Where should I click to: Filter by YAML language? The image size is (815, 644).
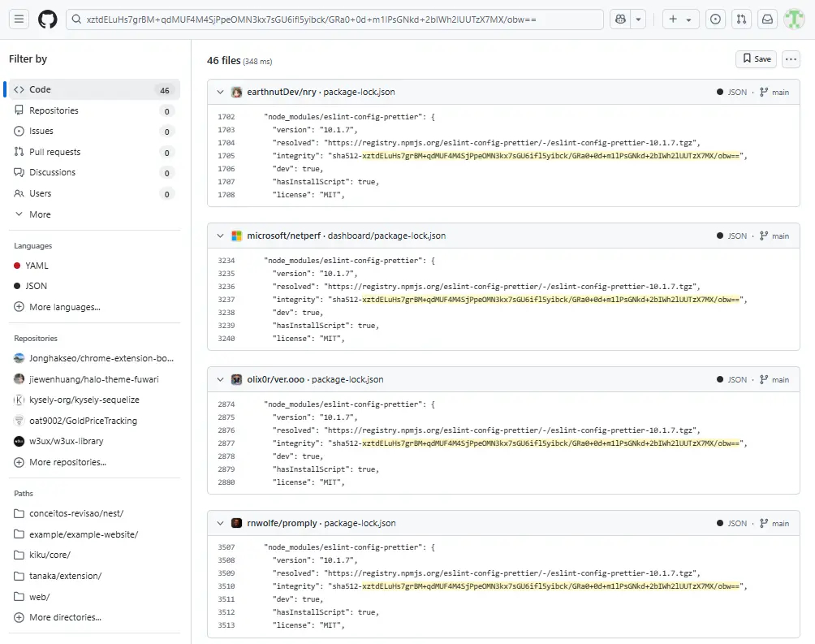[37, 266]
